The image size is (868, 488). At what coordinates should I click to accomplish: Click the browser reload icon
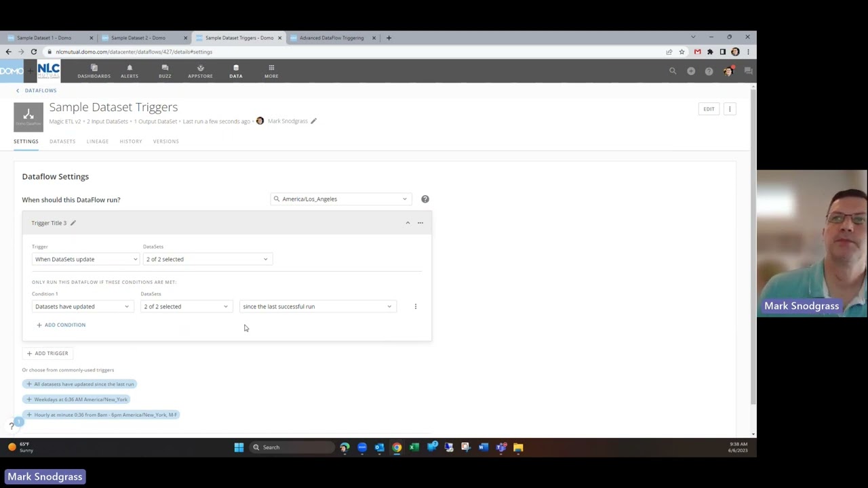click(x=33, y=52)
